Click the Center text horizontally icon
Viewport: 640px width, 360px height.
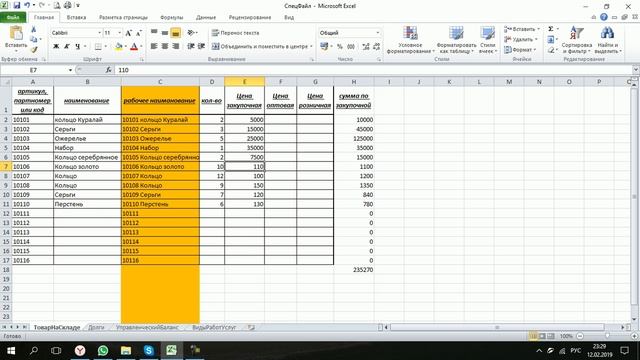coord(165,47)
